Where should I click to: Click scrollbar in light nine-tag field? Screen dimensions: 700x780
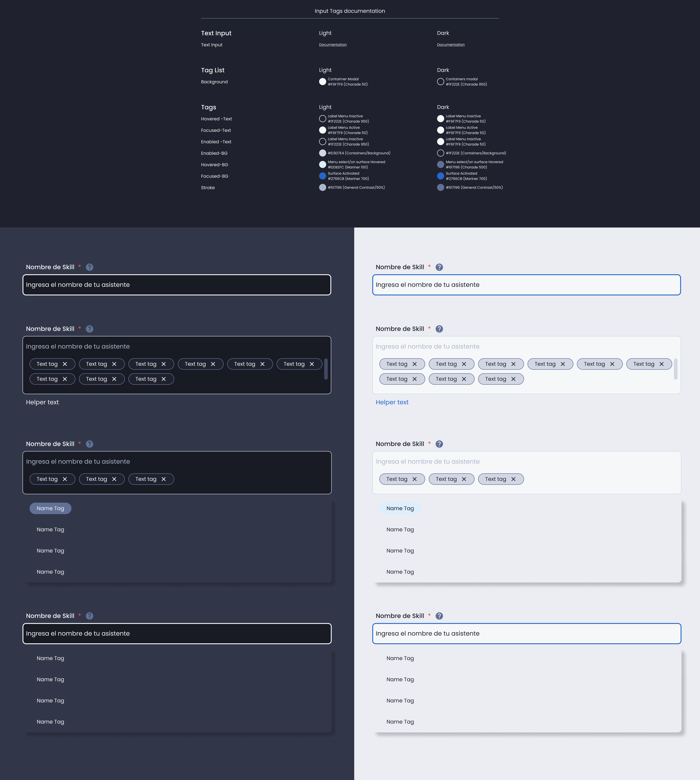[x=675, y=369]
